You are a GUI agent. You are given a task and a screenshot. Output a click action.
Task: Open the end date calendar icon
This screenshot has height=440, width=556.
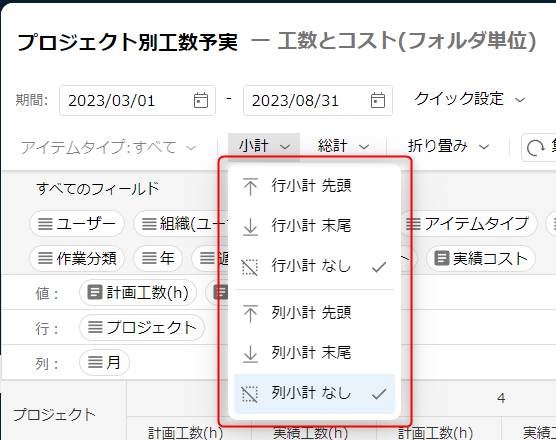point(378,100)
